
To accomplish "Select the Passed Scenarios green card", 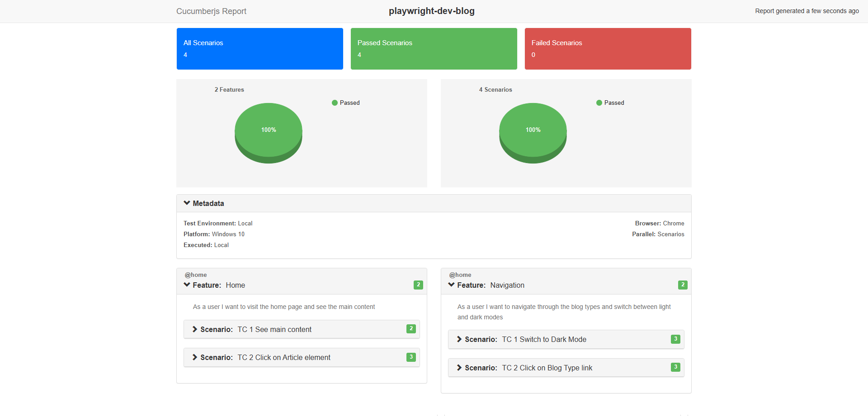I will tap(433, 48).
